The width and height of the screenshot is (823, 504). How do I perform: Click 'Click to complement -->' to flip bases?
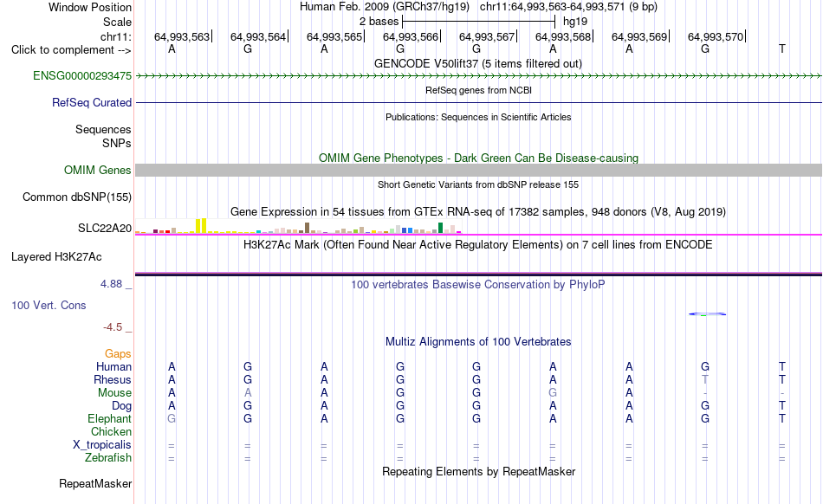71,50
